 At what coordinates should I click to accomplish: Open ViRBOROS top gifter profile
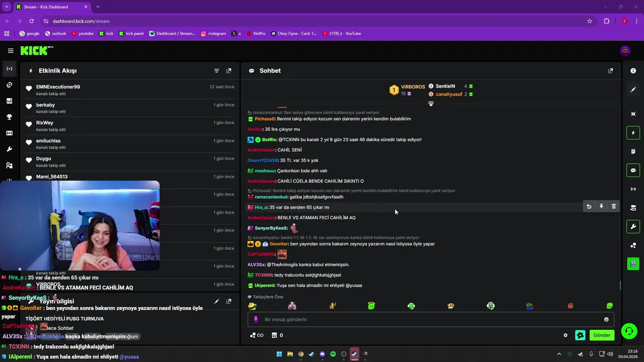[x=413, y=86]
